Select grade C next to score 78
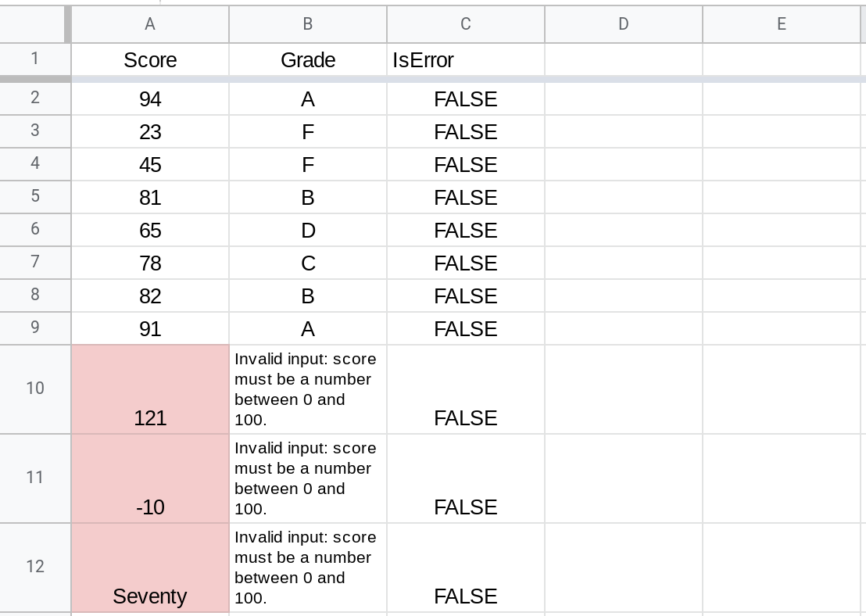This screenshot has height=616, width=866. [308, 263]
